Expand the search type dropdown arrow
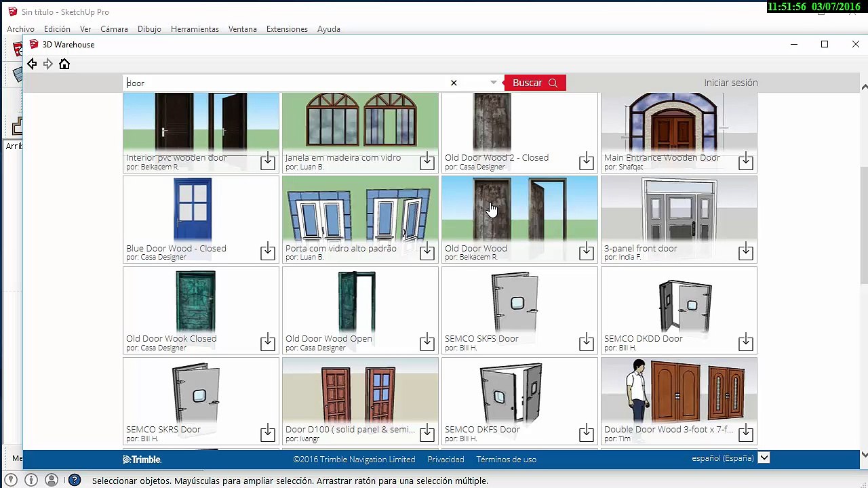The image size is (868, 488). [493, 83]
